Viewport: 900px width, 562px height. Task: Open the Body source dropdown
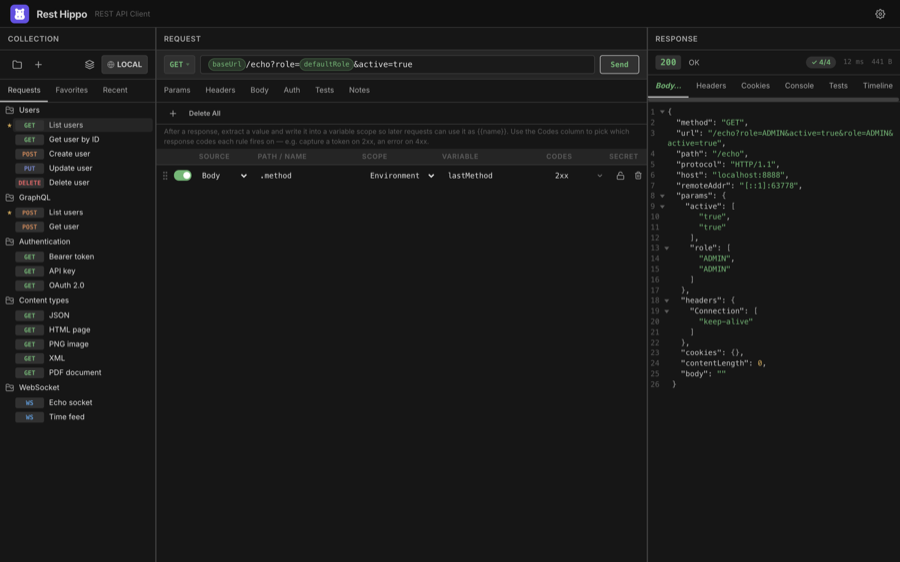224,176
